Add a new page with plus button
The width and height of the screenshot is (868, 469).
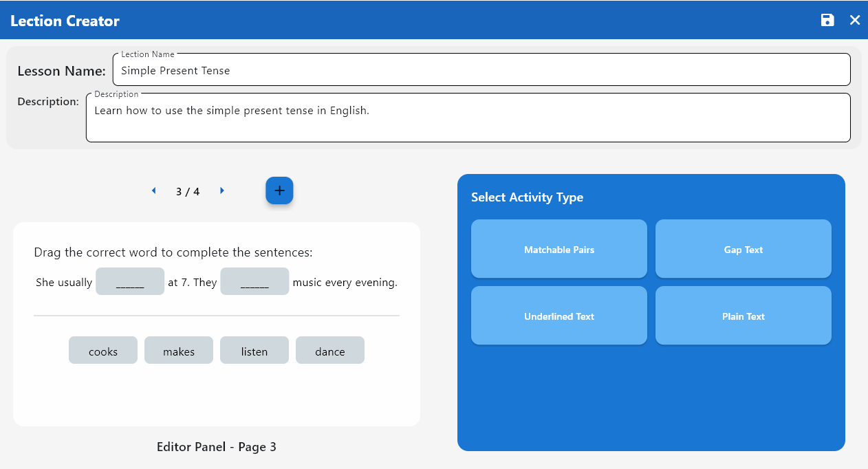(x=279, y=190)
